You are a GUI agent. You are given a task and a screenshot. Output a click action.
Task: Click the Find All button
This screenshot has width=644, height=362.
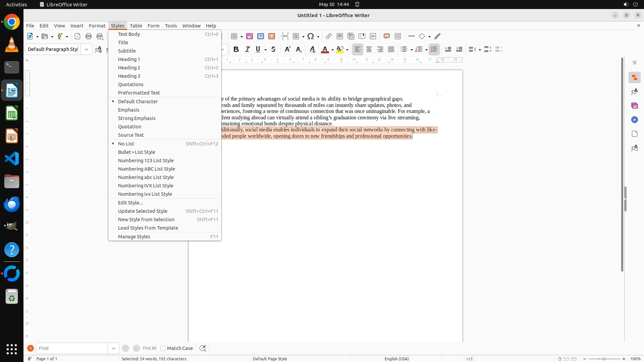[150, 348]
